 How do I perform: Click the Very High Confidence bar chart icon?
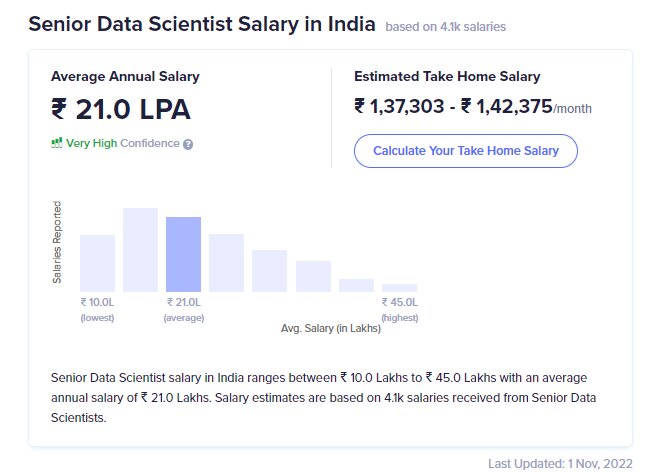click(x=57, y=143)
